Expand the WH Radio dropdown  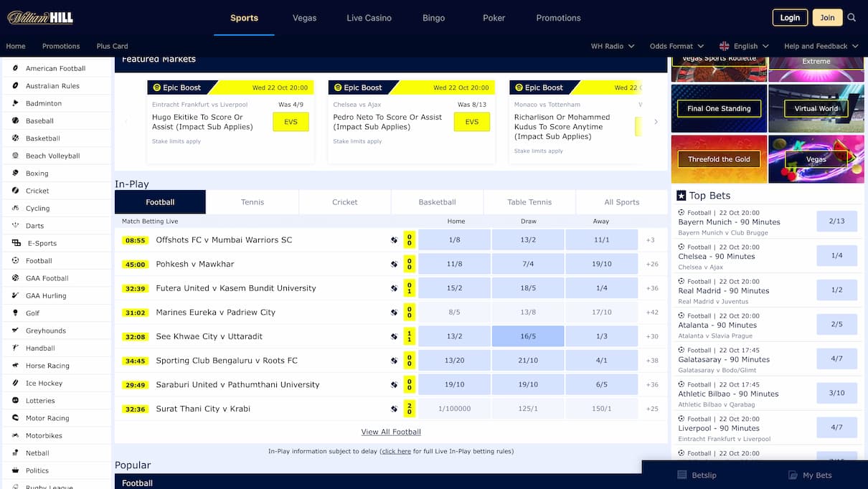(612, 46)
